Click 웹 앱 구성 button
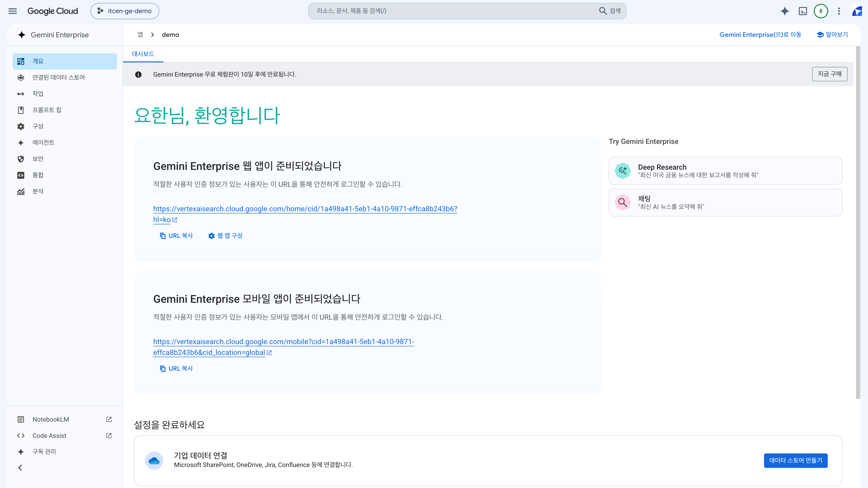This screenshot has height=488, width=868. (x=225, y=236)
